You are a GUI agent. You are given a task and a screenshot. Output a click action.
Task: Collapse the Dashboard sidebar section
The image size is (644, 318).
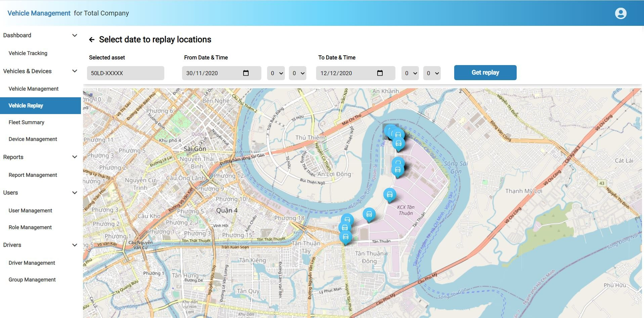point(75,36)
